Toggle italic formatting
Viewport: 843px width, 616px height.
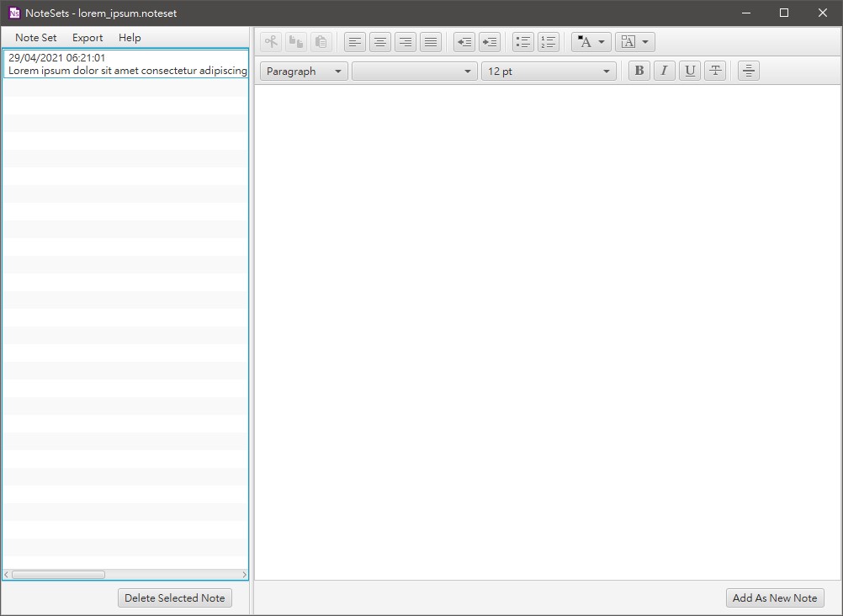[664, 70]
